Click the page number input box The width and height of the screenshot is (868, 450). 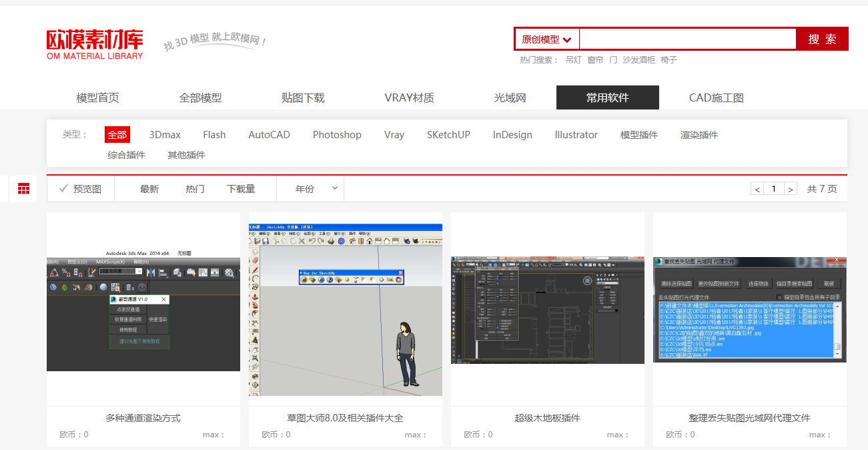coord(774,189)
